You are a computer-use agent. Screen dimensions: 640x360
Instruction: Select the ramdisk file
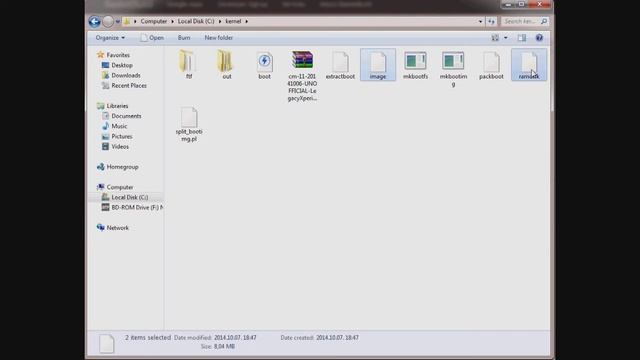click(x=529, y=64)
